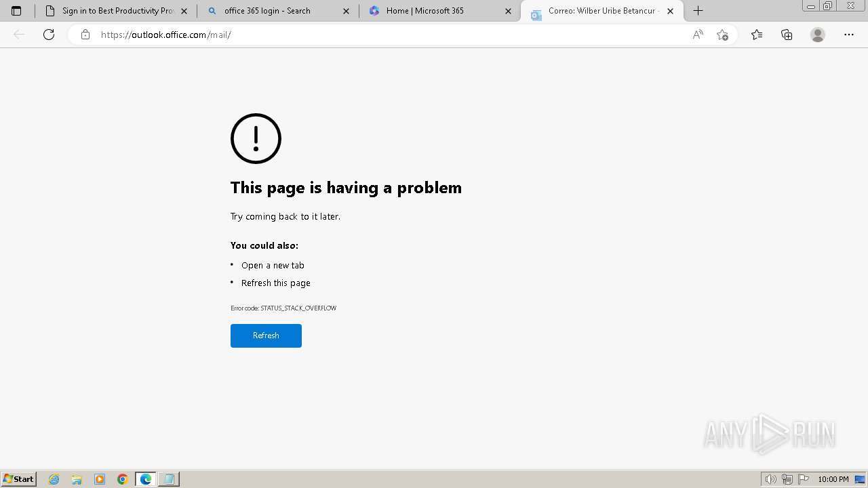This screenshot has height=488, width=868.
Task: Open the network tray icon
Action: point(787,479)
